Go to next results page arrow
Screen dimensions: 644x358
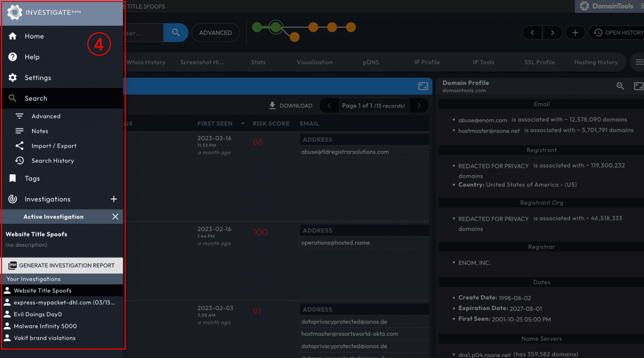419,105
